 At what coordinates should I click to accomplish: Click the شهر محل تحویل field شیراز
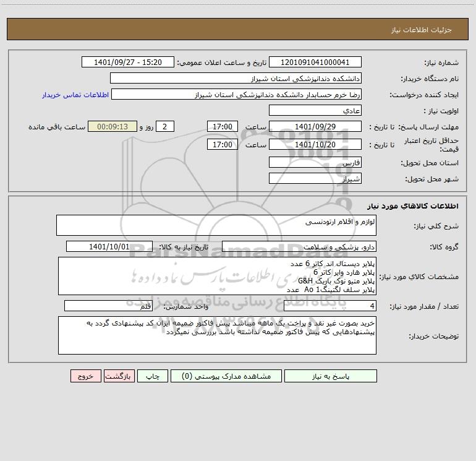[315, 178]
